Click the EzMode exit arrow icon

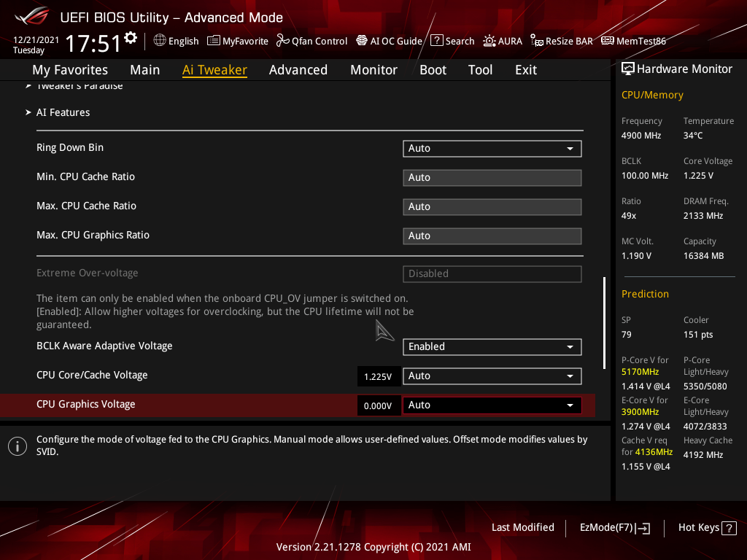click(643, 528)
